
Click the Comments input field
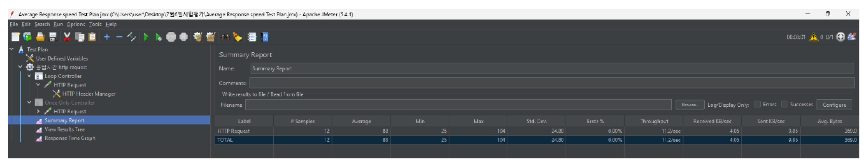552,83
